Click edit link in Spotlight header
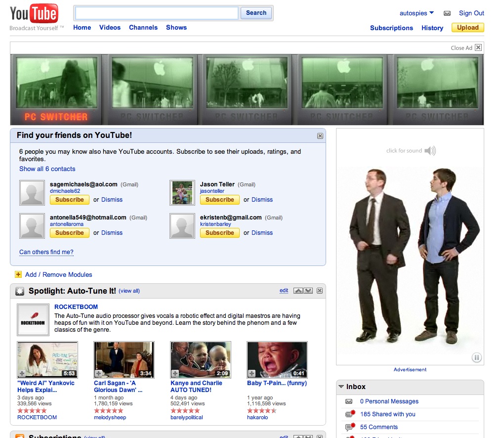Image resolution: width=504 pixels, height=438 pixels. point(284,290)
